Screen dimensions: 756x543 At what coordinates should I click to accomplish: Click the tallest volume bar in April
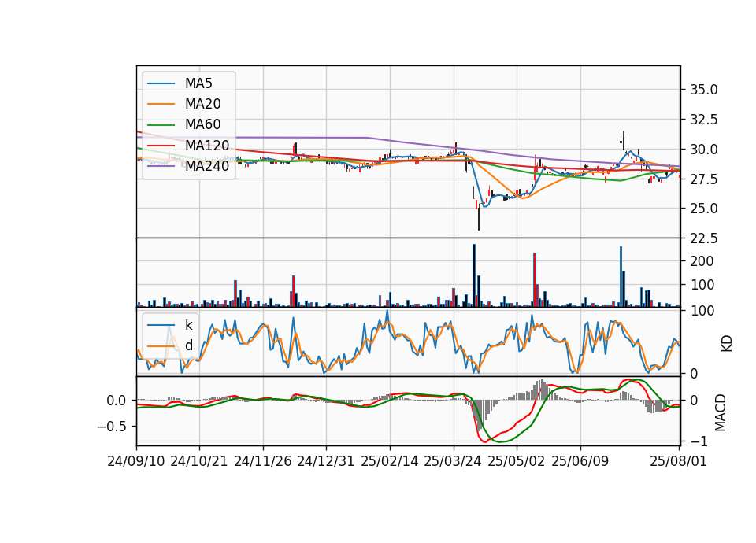[x=474, y=275]
